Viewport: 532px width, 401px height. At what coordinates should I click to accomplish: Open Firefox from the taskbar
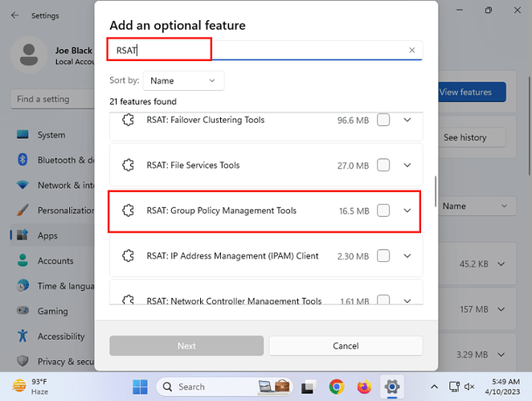pos(364,387)
